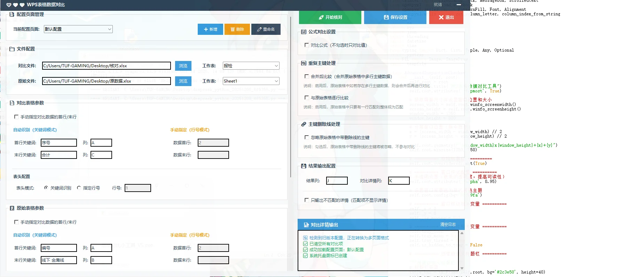Browse for the 原始文件 path
This screenshot has height=277, width=644.
(x=183, y=81)
